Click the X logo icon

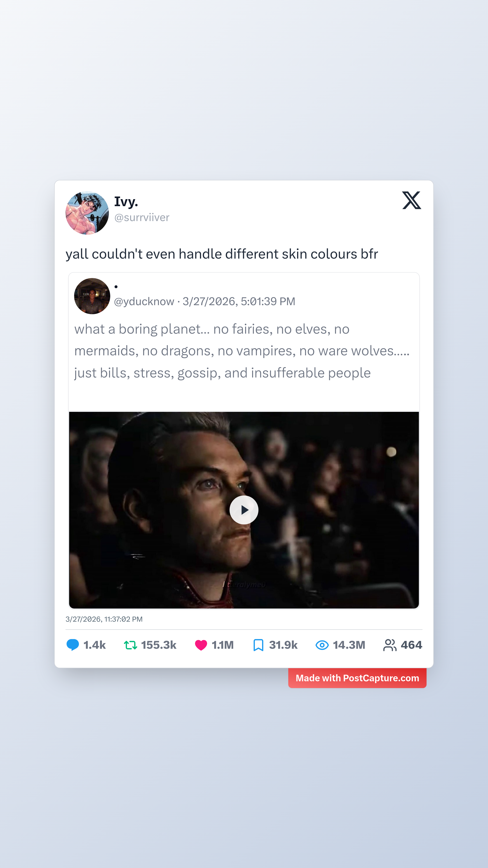pyautogui.click(x=411, y=200)
